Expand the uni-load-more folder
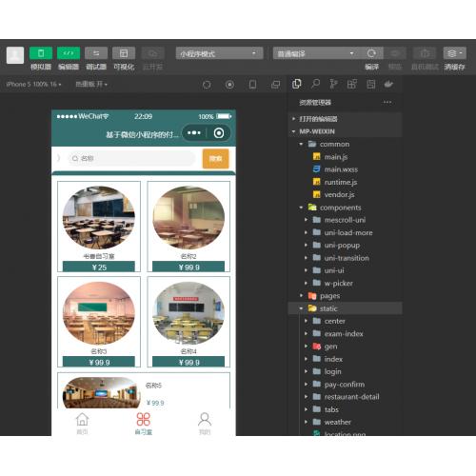The height and width of the screenshot is (476, 476). 346,232
